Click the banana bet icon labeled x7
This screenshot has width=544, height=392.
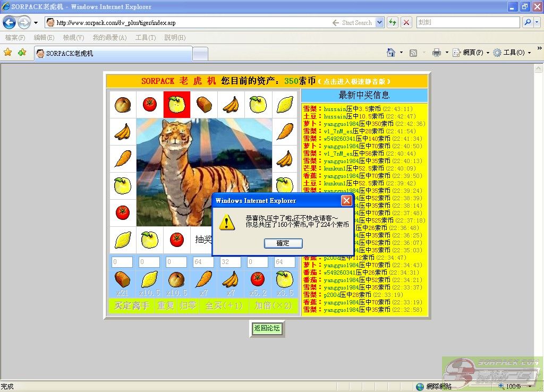[x=230, y=279]
